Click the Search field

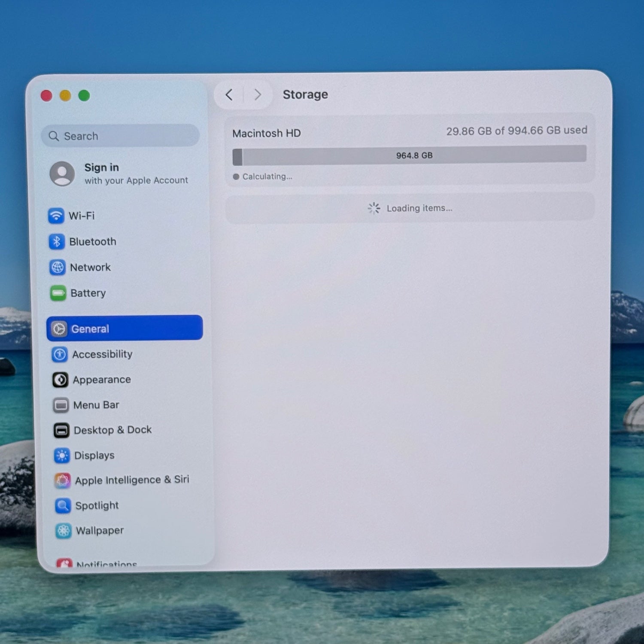[x=120, y=136]
